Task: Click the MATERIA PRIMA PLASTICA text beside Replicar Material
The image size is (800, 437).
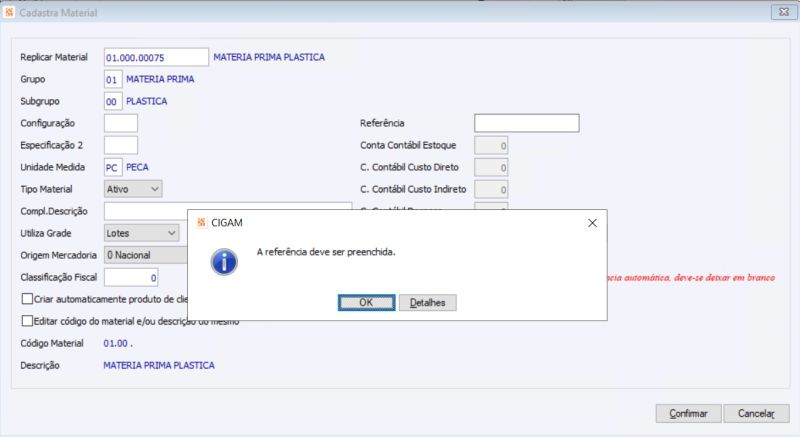Action: pos(269,57)
